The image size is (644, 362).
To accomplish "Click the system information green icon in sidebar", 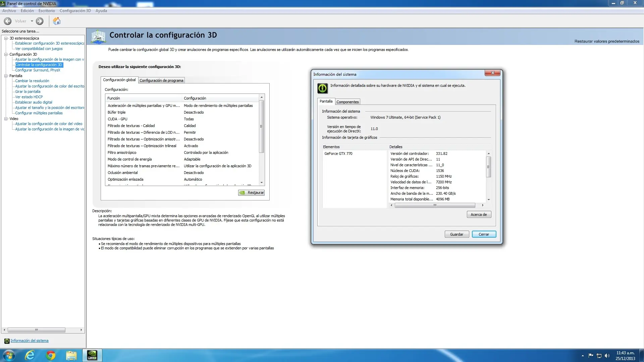I will point(7,341).
